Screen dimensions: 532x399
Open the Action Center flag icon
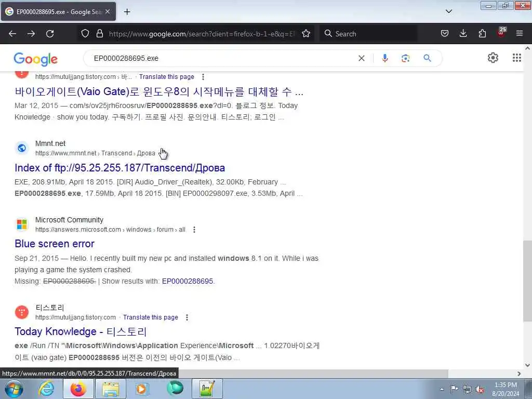pyautogui.click(x=454, y=389)
